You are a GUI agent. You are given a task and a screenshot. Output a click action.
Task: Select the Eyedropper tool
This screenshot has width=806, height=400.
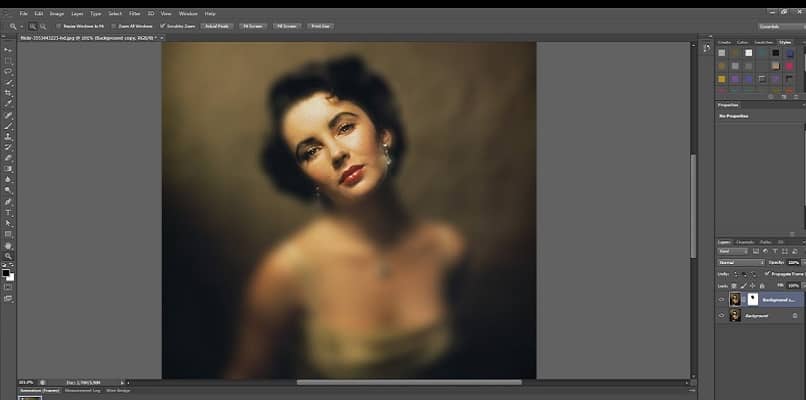pos(8,103)
